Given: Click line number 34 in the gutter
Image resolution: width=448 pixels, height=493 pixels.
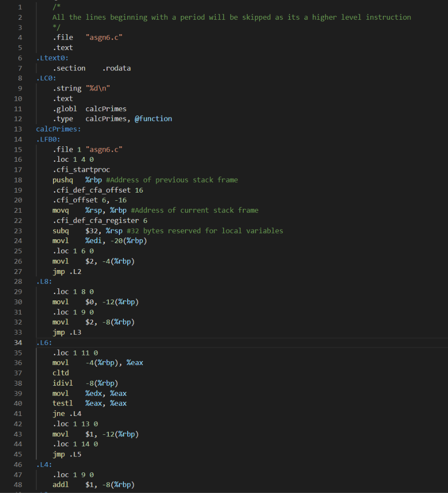Looking at the screenshot, I should [18, 342].
